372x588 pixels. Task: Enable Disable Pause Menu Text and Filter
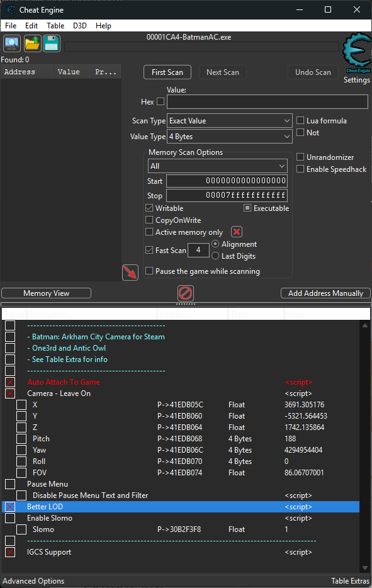21,495
